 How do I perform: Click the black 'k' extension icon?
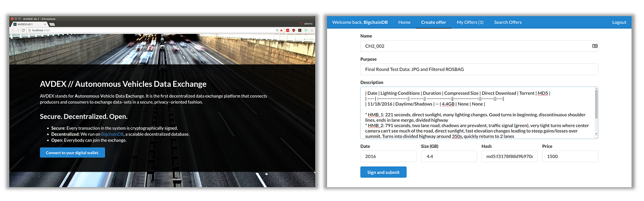pyautogui.click(x=299, y=30)
